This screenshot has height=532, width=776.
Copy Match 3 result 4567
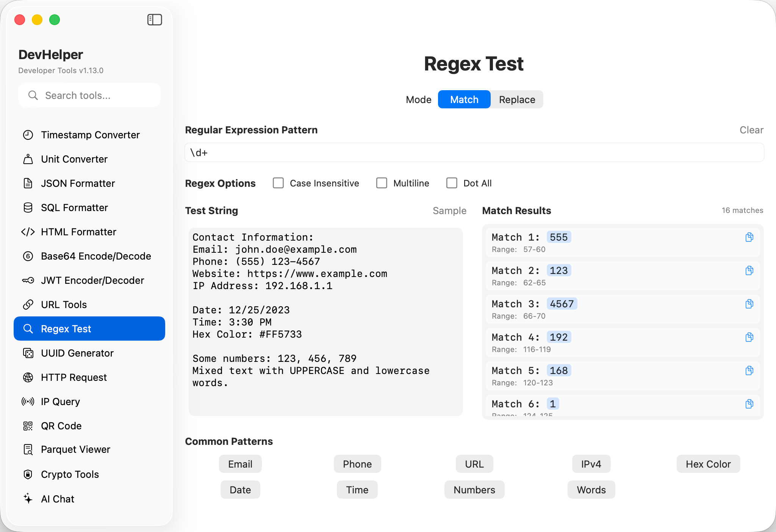click(749, 304)
